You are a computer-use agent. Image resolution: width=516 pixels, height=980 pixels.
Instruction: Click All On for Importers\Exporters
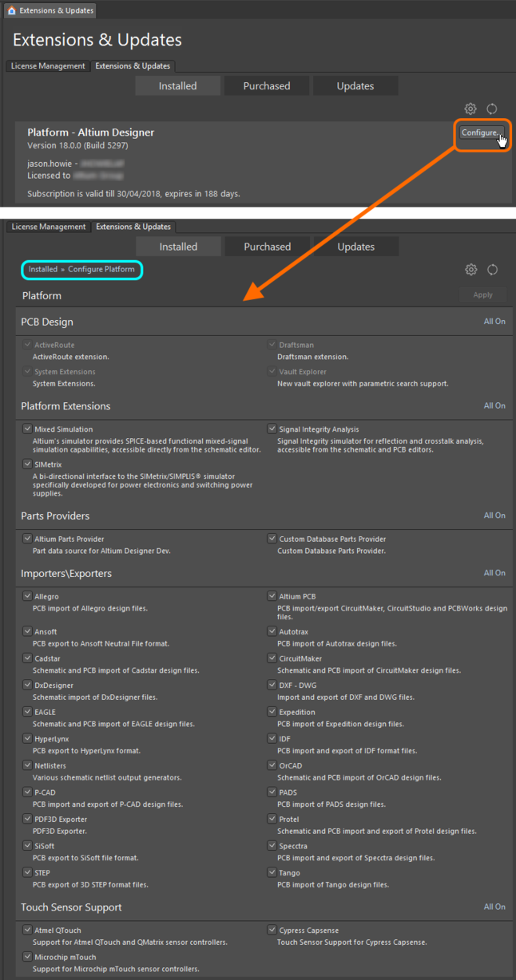(x=494, y=573)
